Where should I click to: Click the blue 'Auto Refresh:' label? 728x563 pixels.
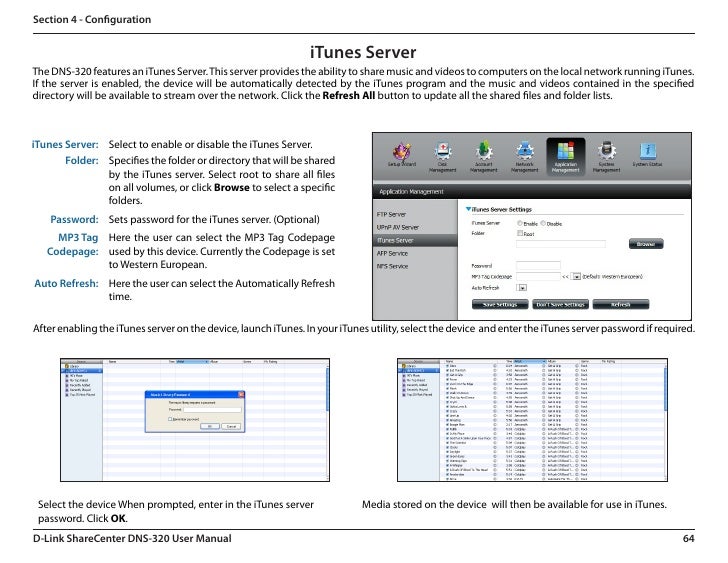(x=66, y=283)
